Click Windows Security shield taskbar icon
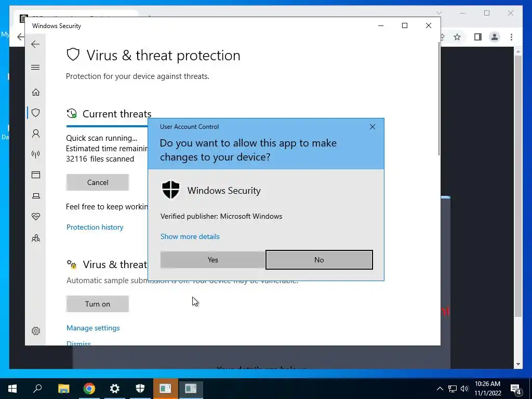Viewport: 532px width, 399px height. pyautogui.click(x=140, y=389)
